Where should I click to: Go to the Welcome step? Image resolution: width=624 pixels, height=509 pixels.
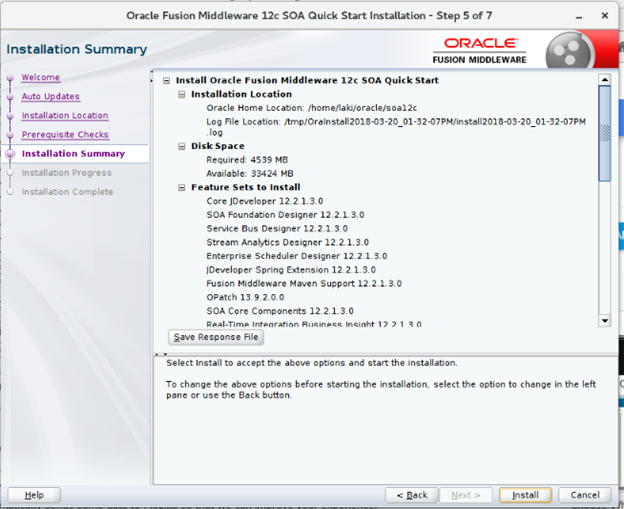[41, 77]
